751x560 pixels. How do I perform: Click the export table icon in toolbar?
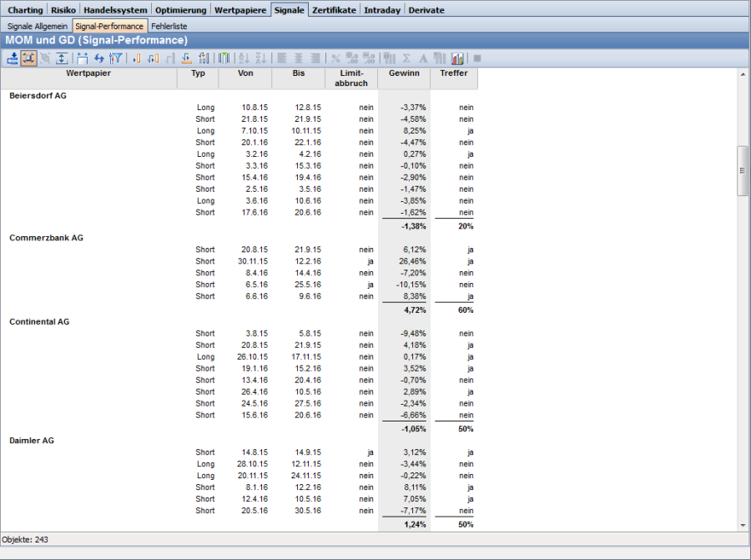(13, 58)
